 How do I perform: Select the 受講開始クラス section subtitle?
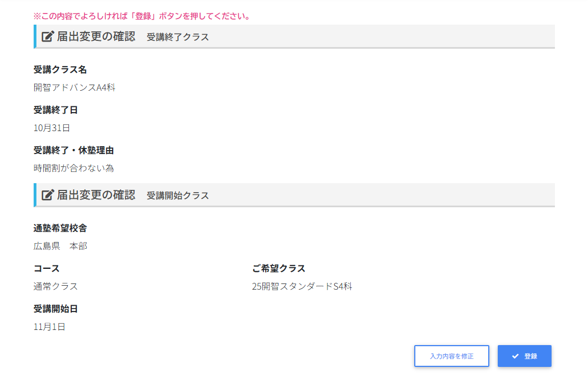[x=178, y=196]
